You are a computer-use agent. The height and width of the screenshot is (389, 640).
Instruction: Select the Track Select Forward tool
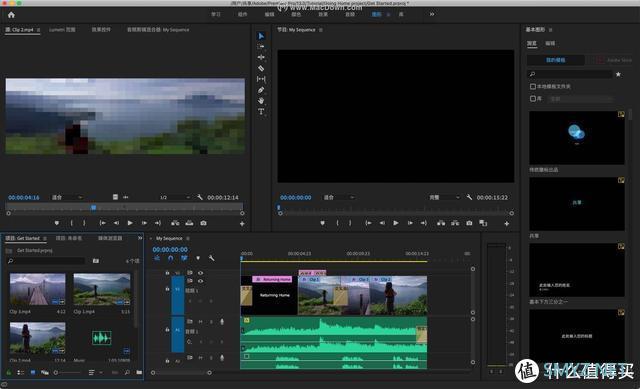(x=261, y=47)
